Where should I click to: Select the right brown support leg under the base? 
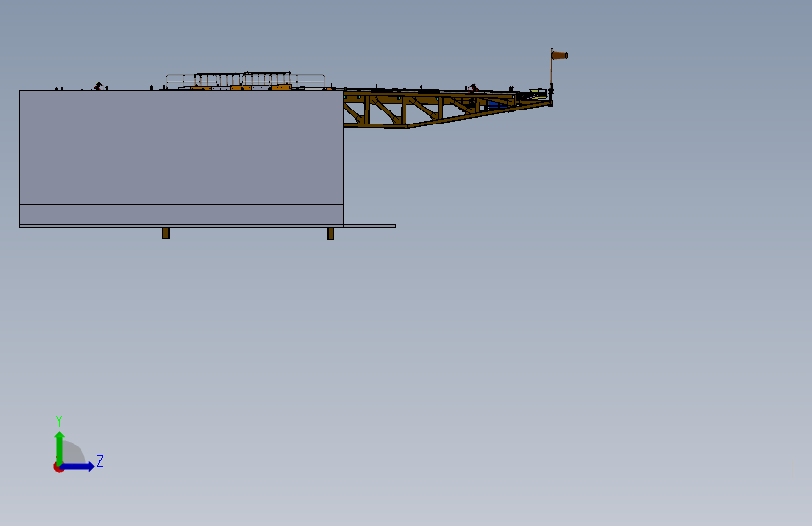(x=331, y=234)
